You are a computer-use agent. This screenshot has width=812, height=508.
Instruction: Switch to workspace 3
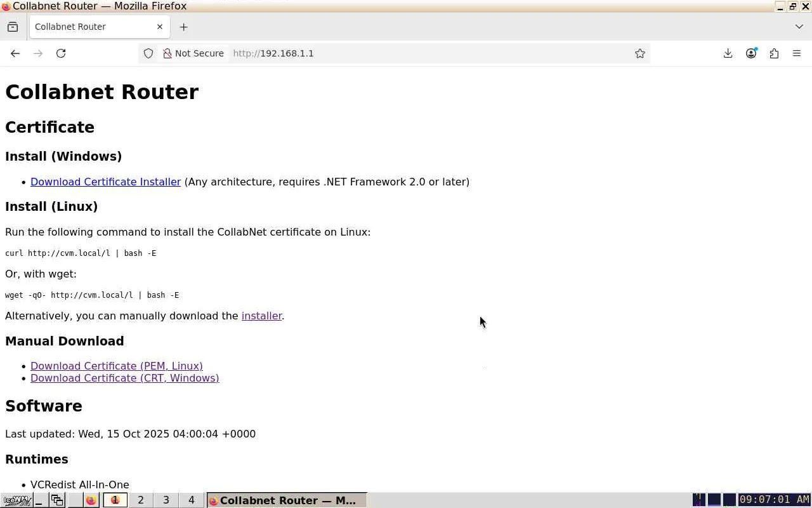point(166,500)
